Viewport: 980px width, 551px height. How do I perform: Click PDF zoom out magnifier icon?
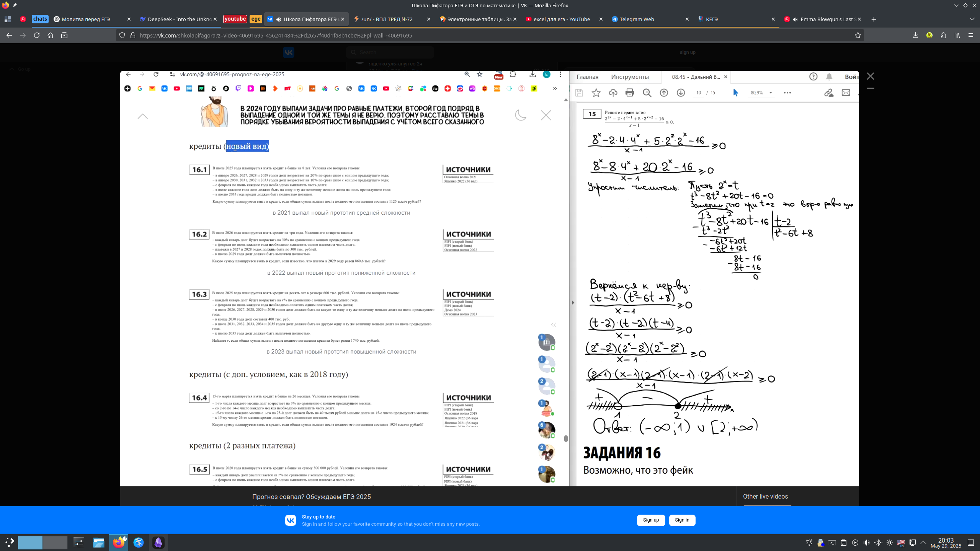click(647, 93)
